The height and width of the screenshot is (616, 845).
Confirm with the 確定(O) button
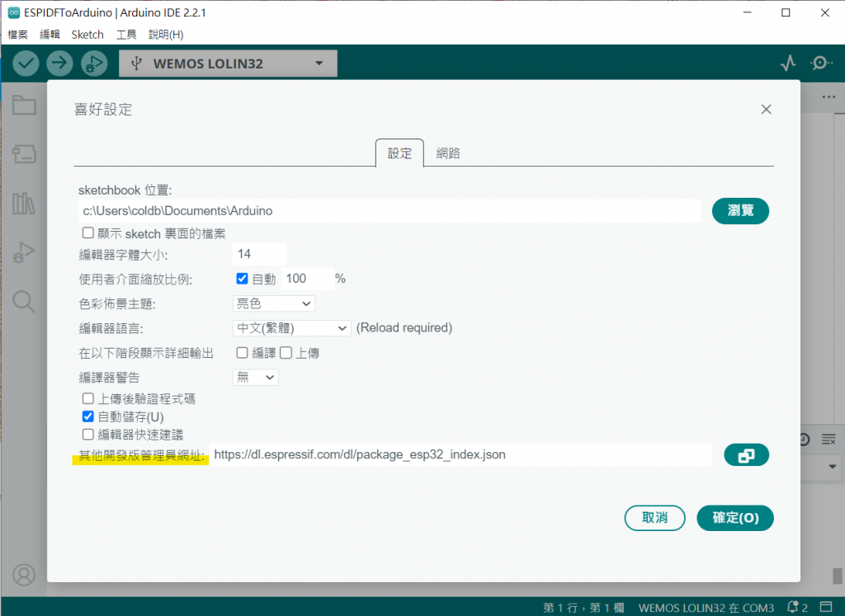[735, 518]
